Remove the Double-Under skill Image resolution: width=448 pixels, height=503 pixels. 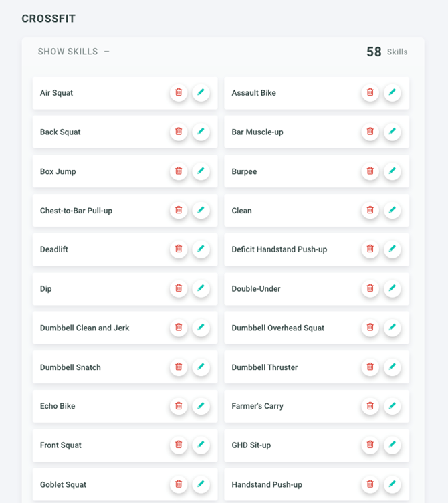(x=370, y=288)
